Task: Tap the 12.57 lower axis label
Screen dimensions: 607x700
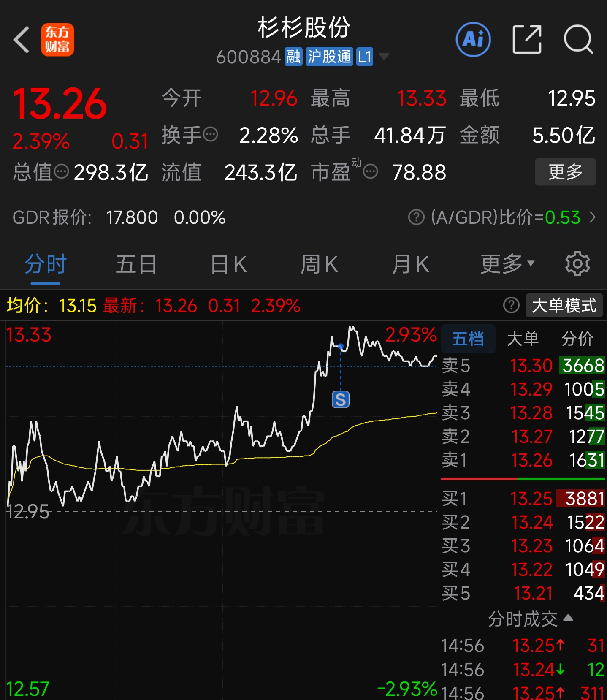Action: (27, 689)
